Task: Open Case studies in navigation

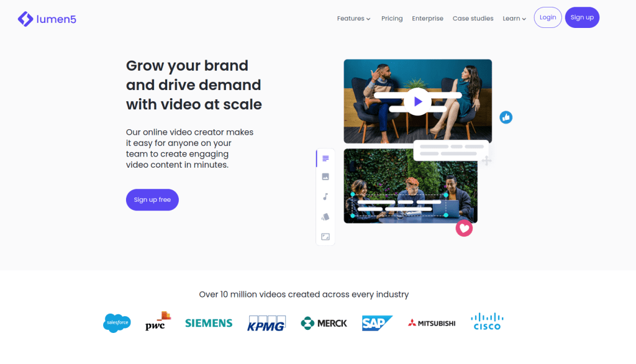Action: coord(473,18)
